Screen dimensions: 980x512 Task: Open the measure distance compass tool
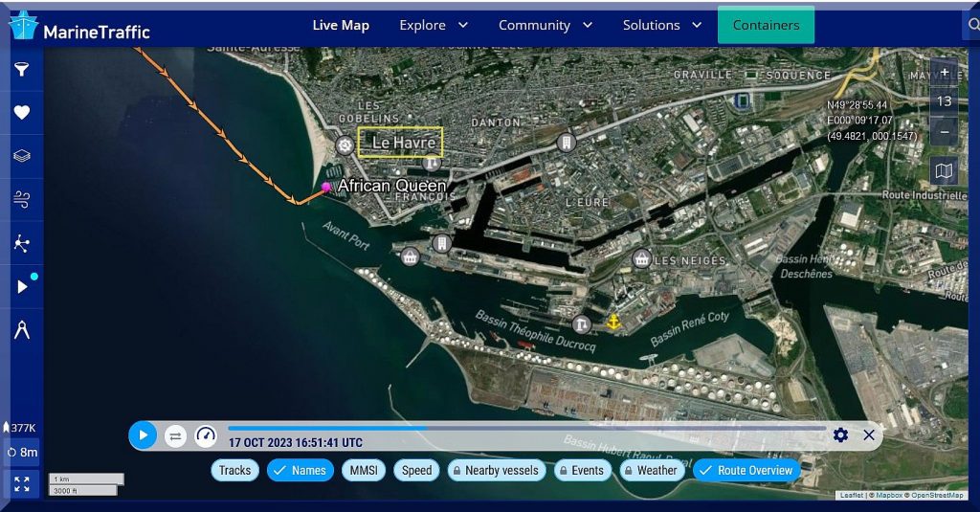(x=21, y=330)
